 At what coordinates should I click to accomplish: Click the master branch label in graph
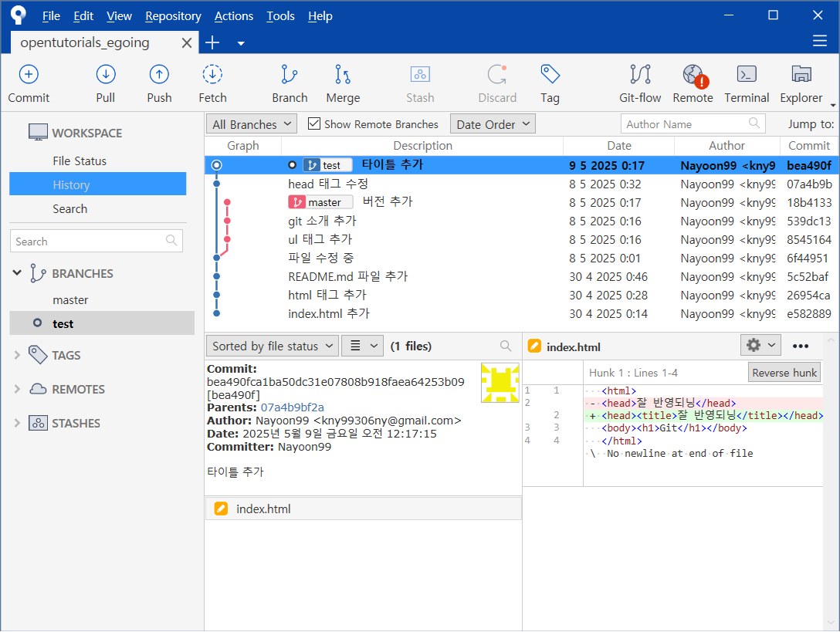click(x=320, y=202)
